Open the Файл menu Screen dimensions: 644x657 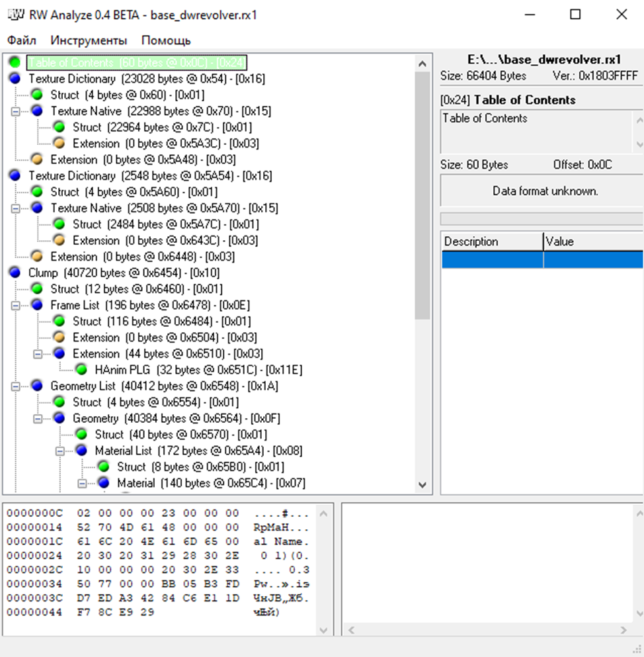[x=22, y=40]
